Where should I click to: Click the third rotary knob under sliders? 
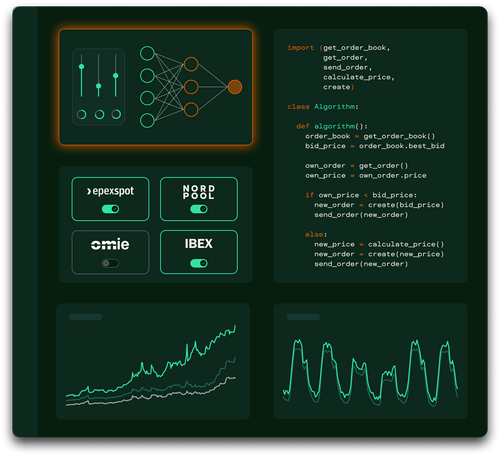pyautogui.click(x=116, y=114)
